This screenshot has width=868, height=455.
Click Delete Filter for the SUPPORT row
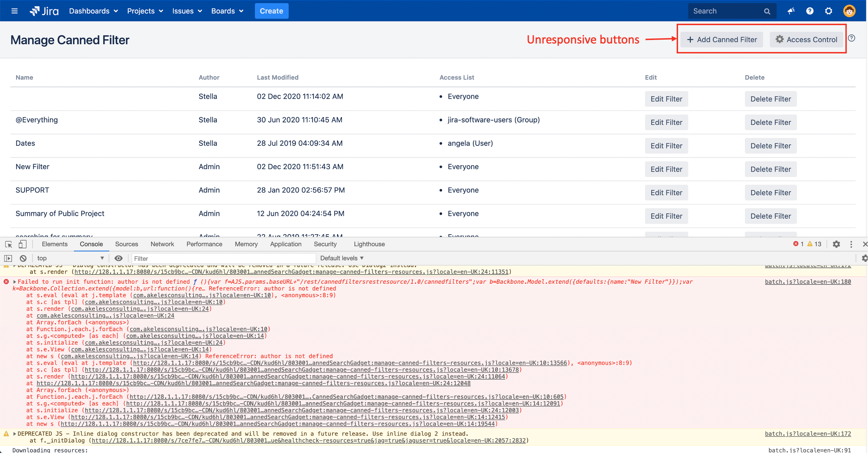[770, 193]
